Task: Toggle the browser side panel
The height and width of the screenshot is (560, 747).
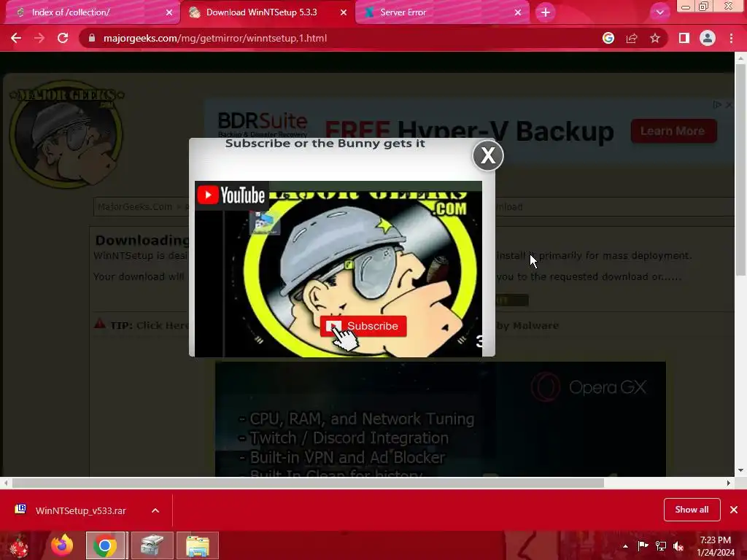Action: coord(684,38)
